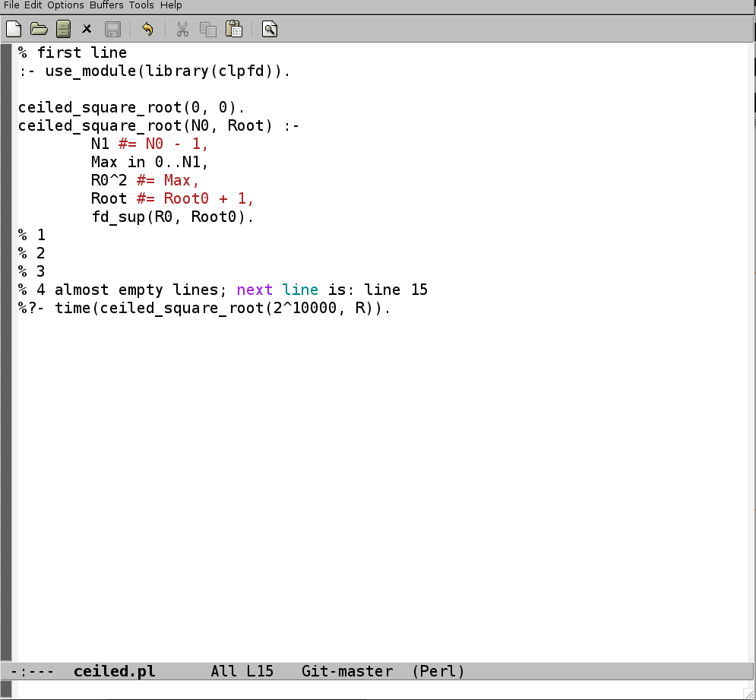Show the Buffers menu
The image size is (756, 700).
coord(106,5)
